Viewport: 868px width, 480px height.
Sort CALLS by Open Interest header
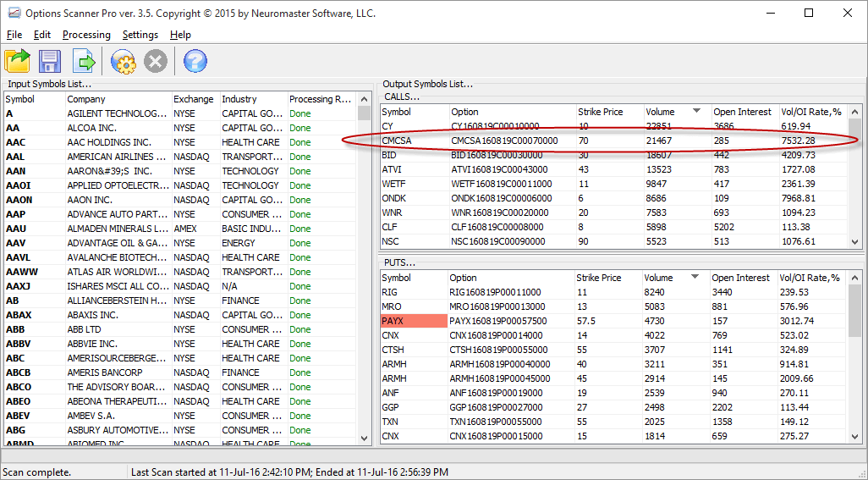coord(744,112)
